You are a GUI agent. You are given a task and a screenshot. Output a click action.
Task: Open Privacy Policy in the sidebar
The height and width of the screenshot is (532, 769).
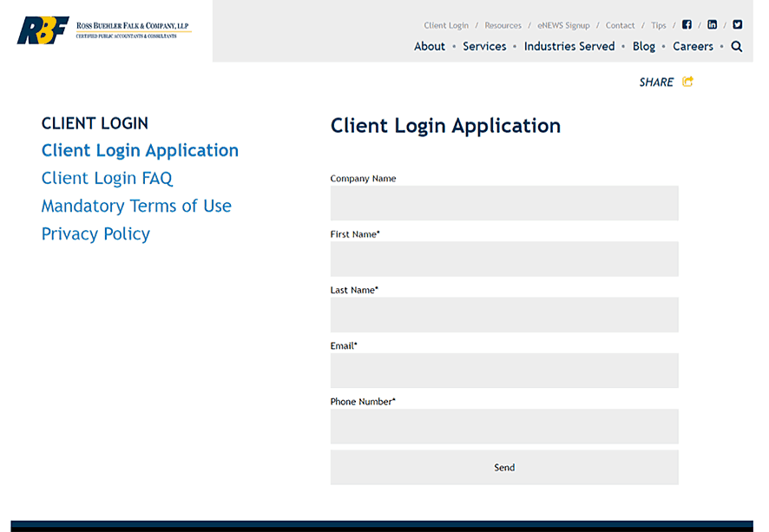[95, 233]
